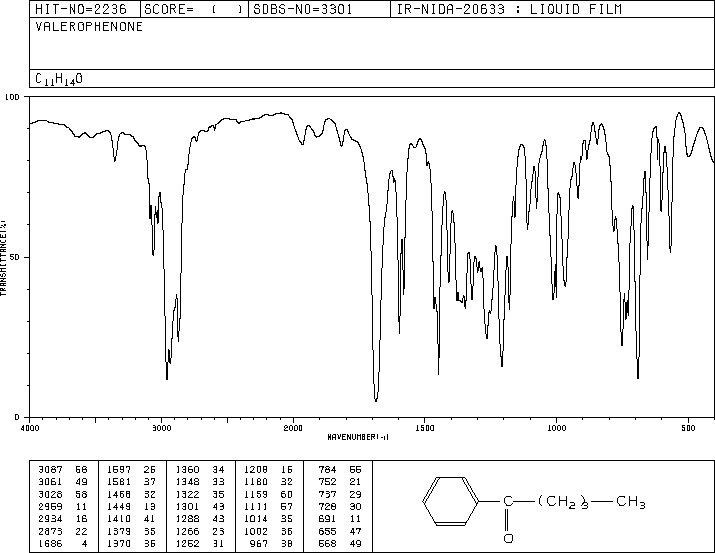Select peak table entry 2934

[x=63, y=519]
